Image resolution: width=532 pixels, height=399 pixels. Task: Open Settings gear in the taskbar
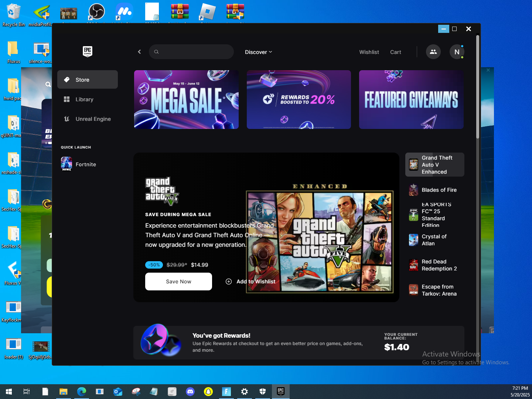click(x=245, y=392)
